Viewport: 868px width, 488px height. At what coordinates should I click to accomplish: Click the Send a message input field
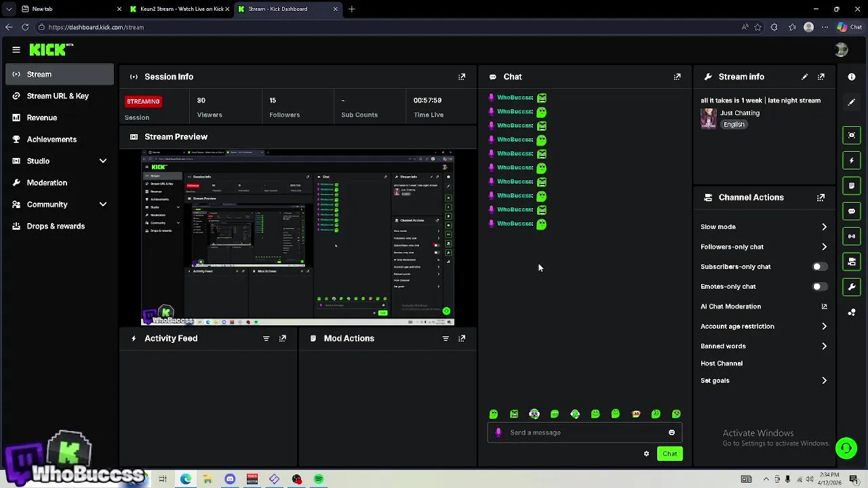[x=587, y=432]
